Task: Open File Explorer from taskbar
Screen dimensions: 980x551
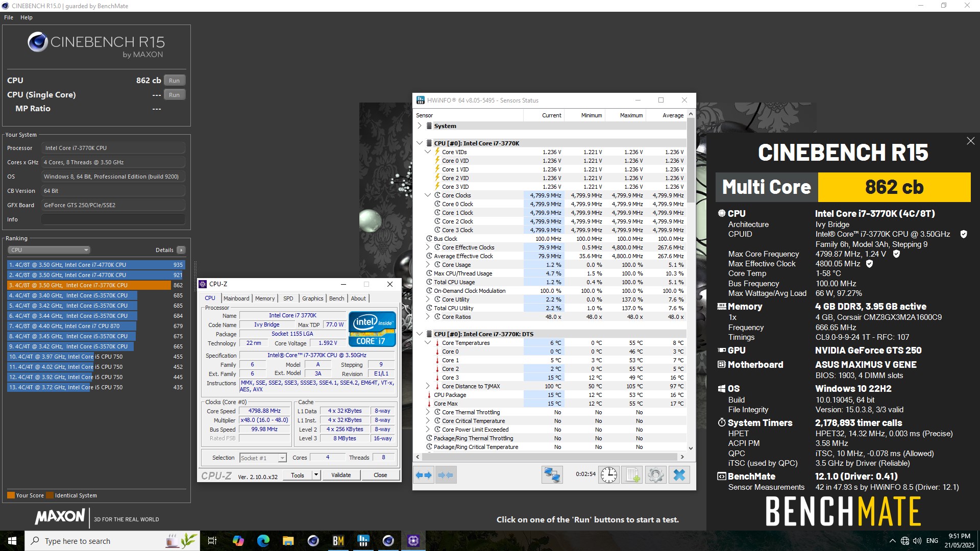Action: pos(288,541)
